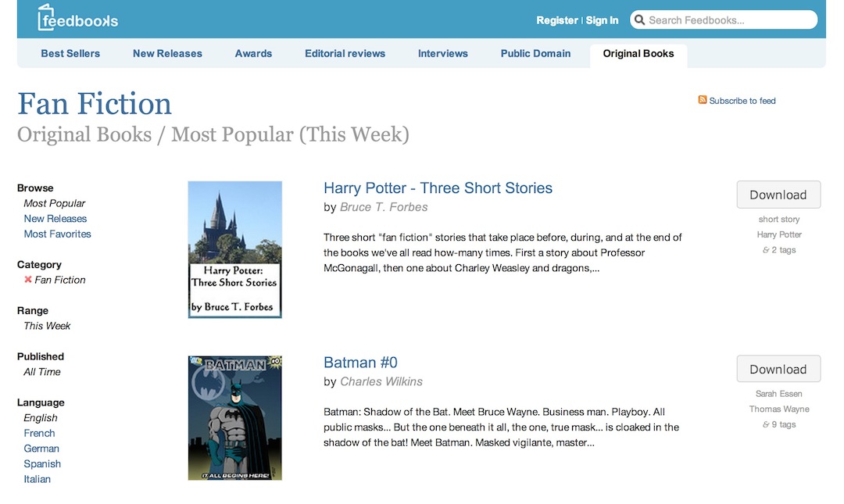Open Batman #0 cover thumbnail
This screenshot has height=504, width=844.
click(234, 418)
